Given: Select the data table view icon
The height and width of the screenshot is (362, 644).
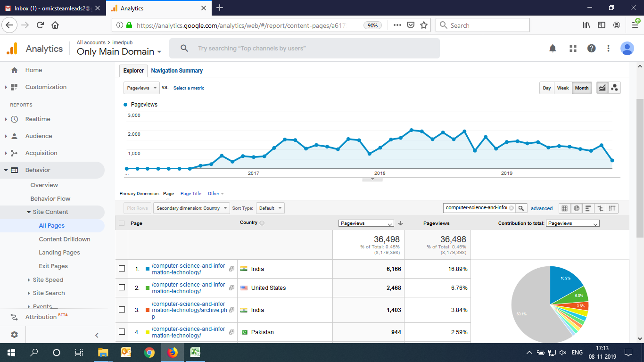Looking at the screenshot, I should click(564, 208).
